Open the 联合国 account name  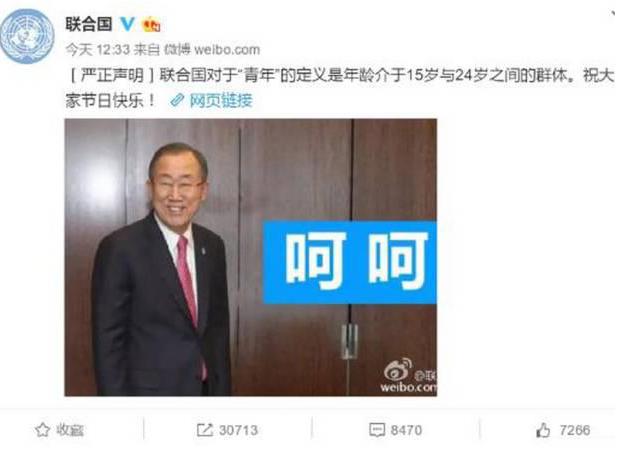coord(89,24)
